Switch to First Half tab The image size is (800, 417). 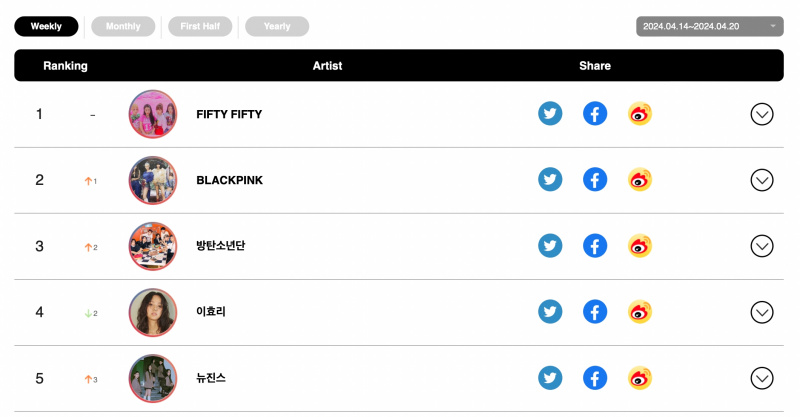[200, 26]
